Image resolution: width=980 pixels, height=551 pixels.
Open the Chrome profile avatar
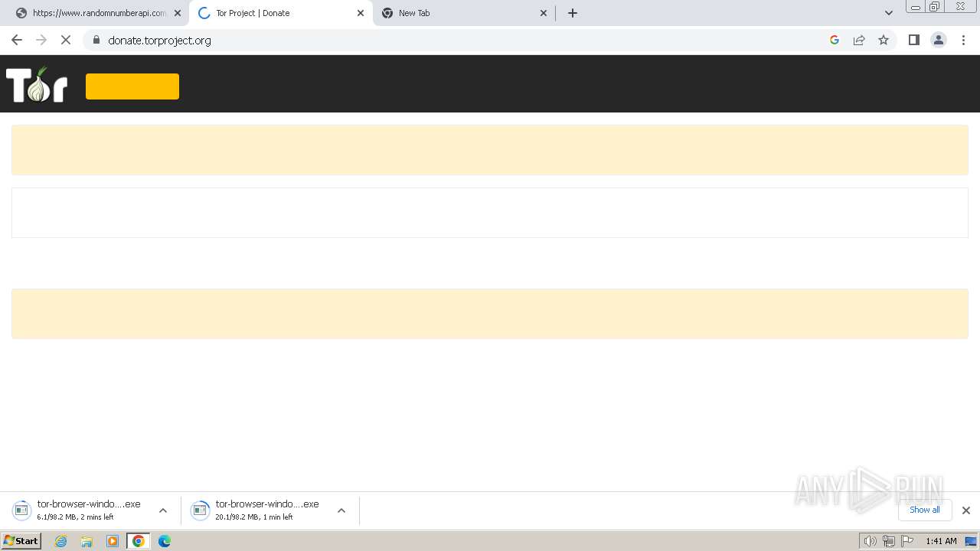tap(939, 40)
